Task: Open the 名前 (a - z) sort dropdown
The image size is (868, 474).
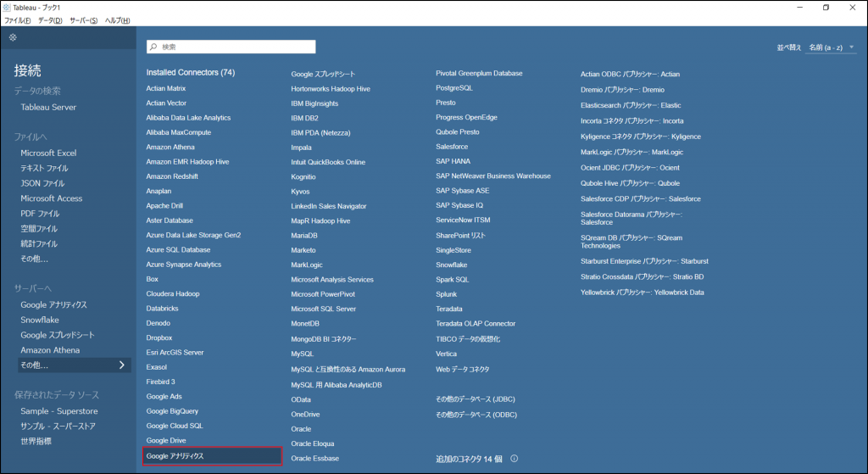Action: point(831,47)
